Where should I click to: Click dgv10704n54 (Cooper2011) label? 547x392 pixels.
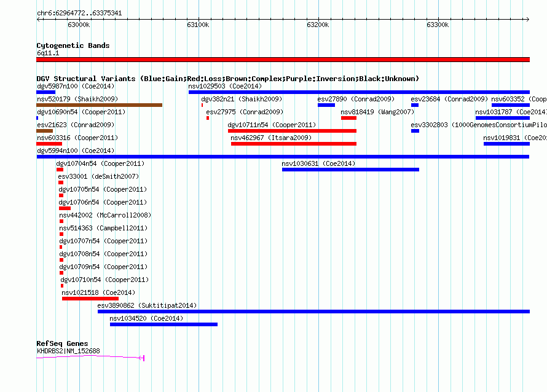point(100,163)
